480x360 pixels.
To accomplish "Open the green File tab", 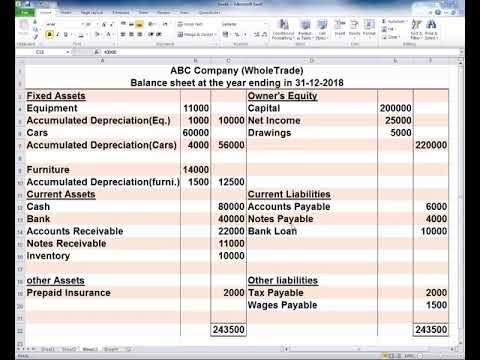I will point(25,12).
